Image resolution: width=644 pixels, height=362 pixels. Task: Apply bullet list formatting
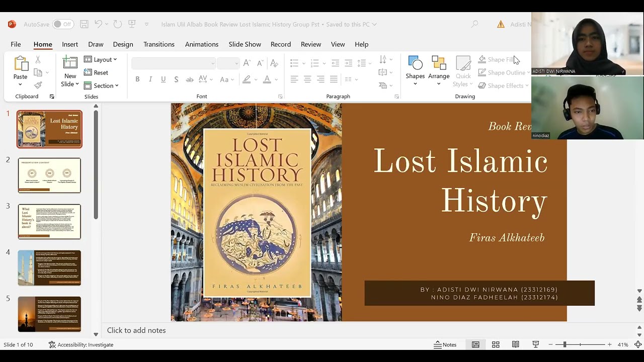click(x=294, y=63)
